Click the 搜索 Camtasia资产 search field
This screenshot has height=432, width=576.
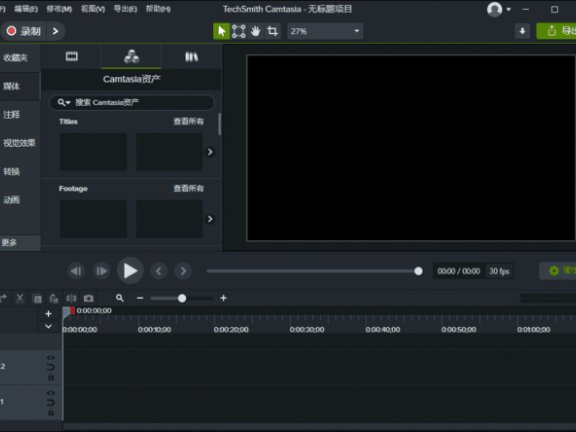132,102
